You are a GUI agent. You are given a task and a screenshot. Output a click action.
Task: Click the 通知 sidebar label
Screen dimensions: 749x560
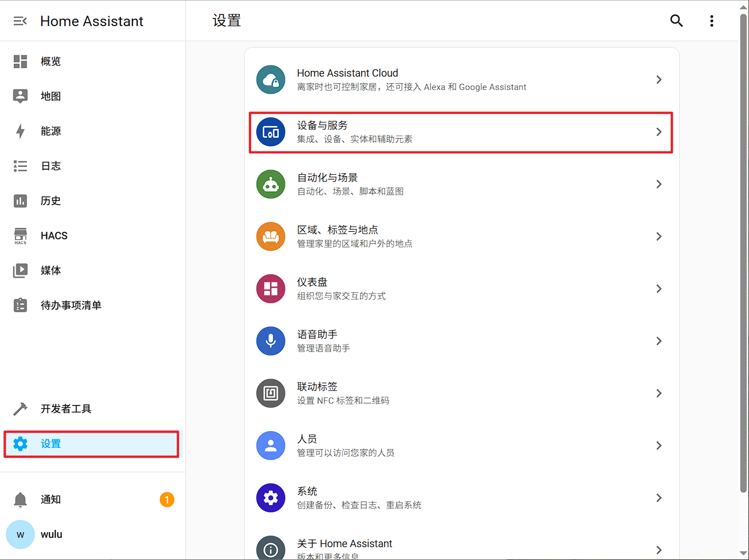51,500
